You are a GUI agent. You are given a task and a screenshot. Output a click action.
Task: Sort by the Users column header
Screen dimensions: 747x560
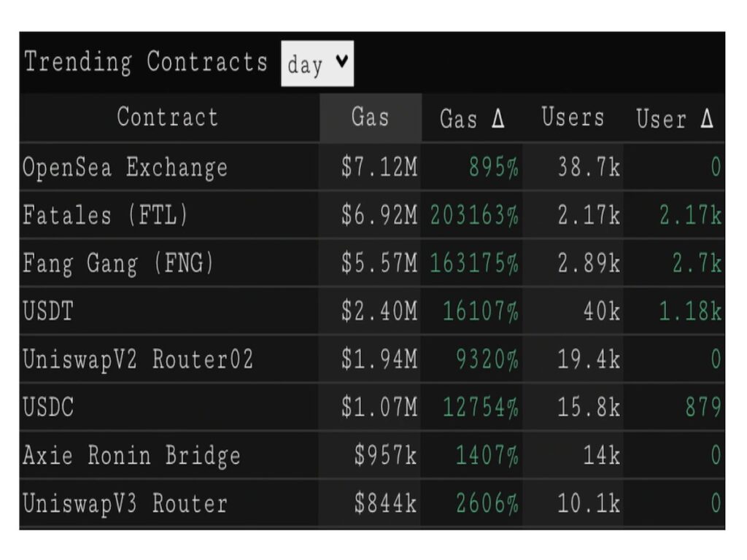tap(573, 117)
